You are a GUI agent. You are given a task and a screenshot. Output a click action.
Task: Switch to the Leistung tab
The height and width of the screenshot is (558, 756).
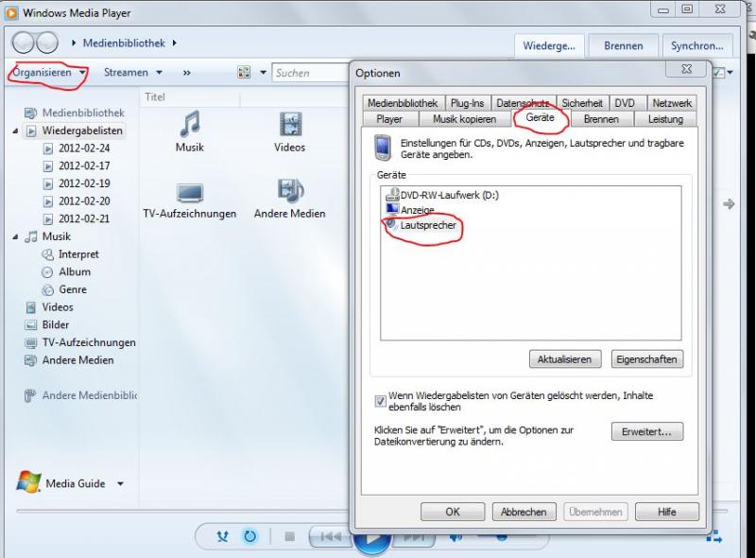pos(665,119)
